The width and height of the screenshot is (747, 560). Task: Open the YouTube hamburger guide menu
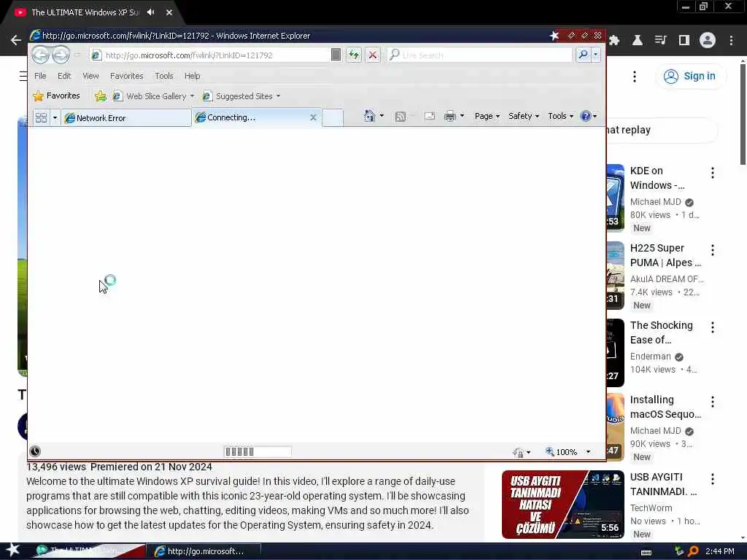[23, 76]
